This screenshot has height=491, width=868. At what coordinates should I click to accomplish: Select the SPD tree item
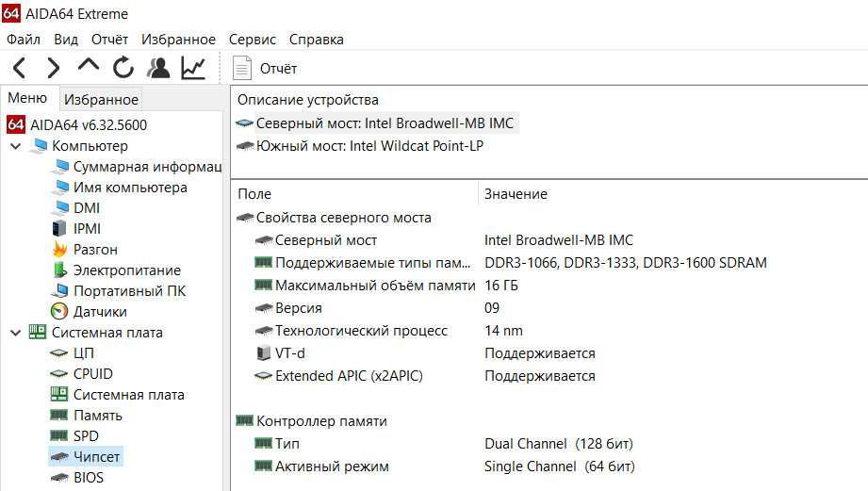point(74,436)
